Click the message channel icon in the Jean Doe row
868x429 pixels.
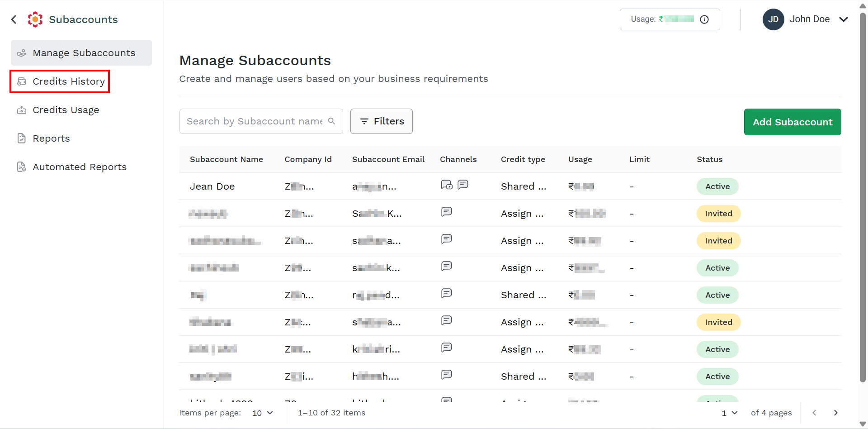tap(463, 184)
